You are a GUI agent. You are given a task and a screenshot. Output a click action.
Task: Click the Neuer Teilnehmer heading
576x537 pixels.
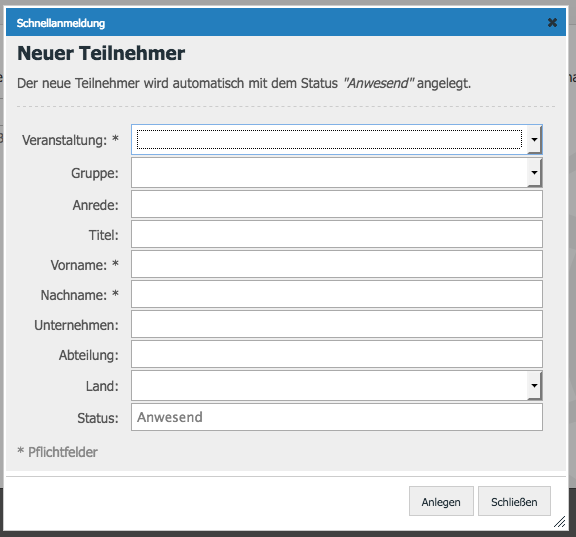coord(101,53)
